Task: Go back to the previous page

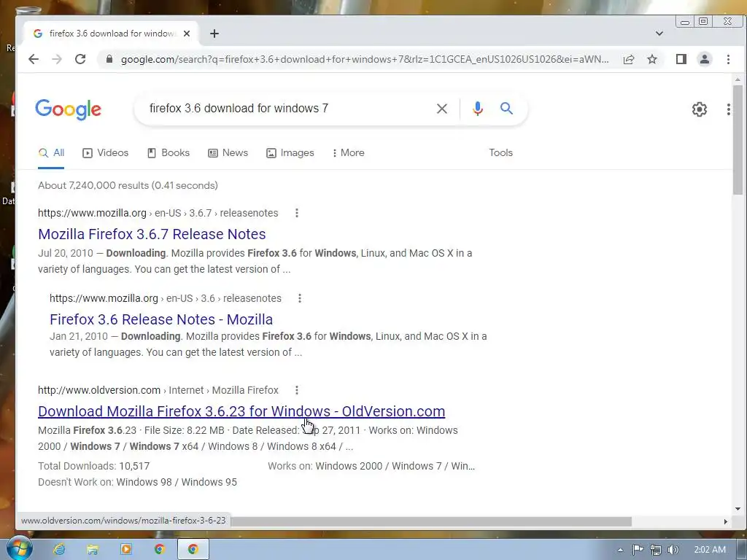Action: [x=34, y=59]
